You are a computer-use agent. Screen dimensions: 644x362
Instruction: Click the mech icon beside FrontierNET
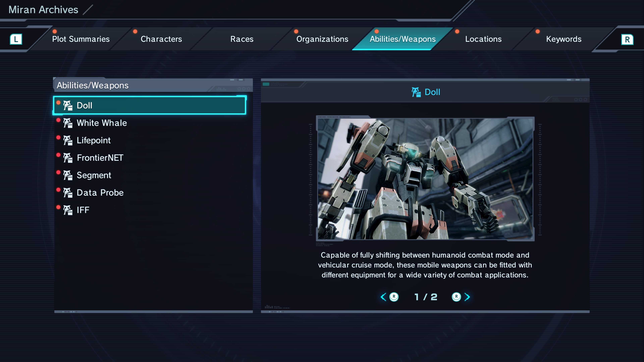[68, 158]
